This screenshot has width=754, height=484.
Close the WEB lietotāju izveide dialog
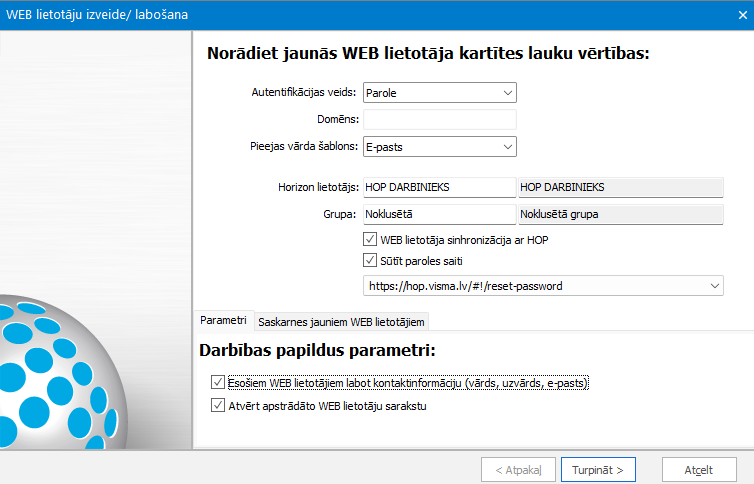tap(742, 15)
